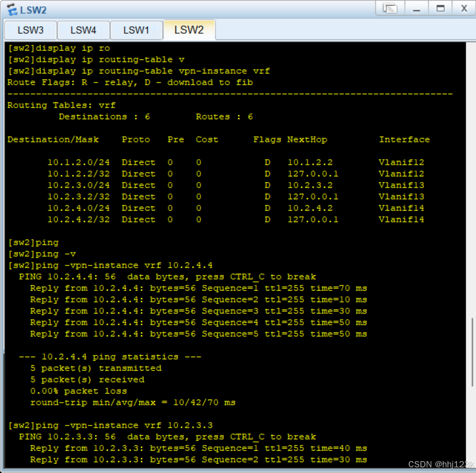Screen dimensions: 476x473
Task: Click the 10.2.3.2/32 destination entry
Action: coord(79,197)
